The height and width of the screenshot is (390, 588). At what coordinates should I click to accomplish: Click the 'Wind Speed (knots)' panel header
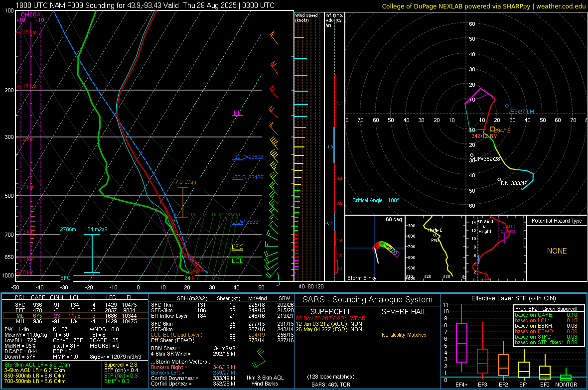[x=306, y=17]
